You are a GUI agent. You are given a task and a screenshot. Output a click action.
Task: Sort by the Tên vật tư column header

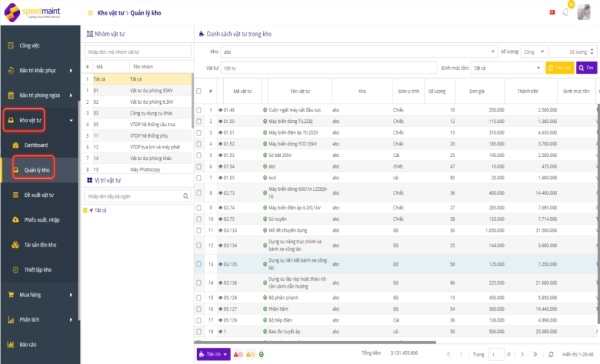pos(300,91)
